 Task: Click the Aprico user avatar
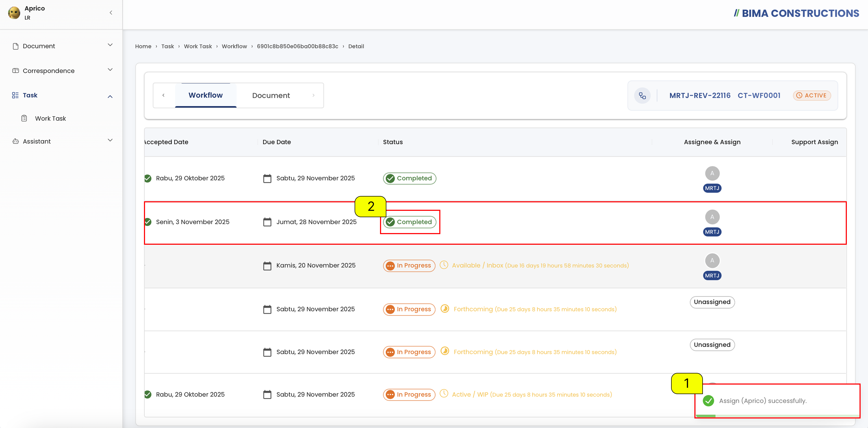point(14,13)
